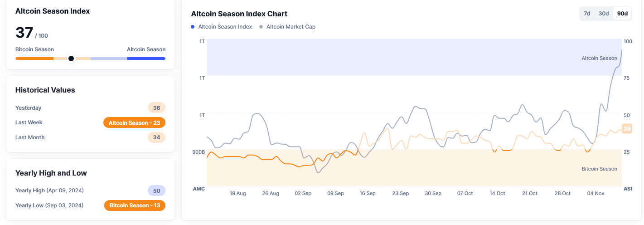644x225 pixels.
Task: Toggle Altcoin Market Cap legend dot
Action: 261,27
